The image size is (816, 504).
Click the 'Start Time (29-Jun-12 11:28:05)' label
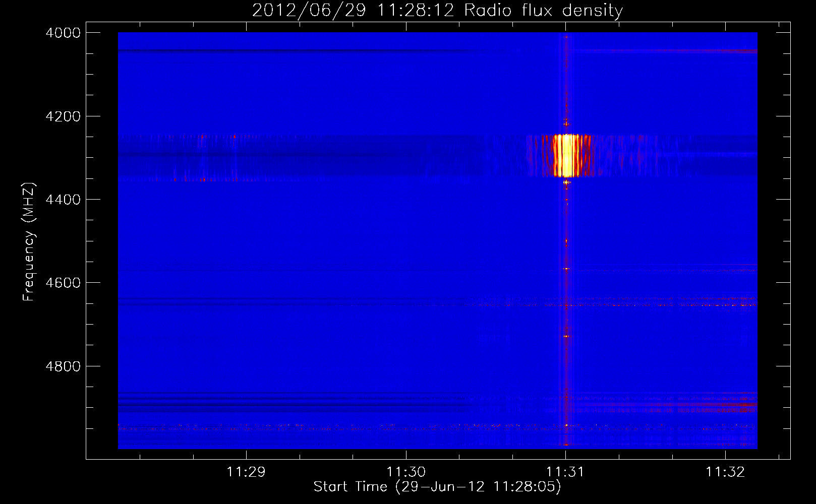437,487
